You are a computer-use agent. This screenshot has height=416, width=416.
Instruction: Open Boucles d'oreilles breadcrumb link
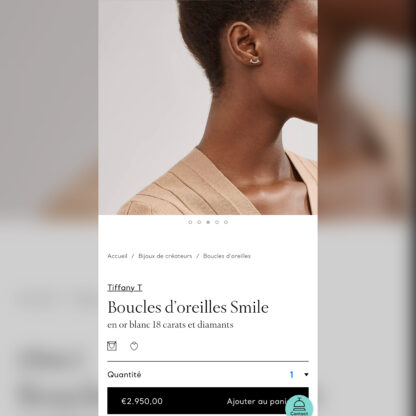coord(227,256)
